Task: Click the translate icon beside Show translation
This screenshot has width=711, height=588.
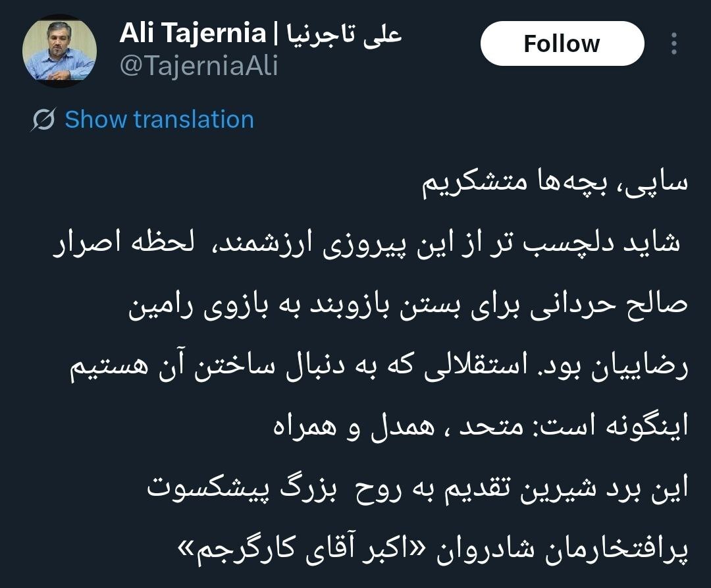Action: coord(43,120)
